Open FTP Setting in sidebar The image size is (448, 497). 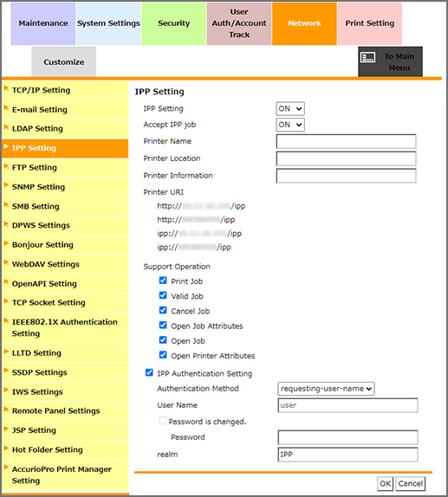coord(65,167)
